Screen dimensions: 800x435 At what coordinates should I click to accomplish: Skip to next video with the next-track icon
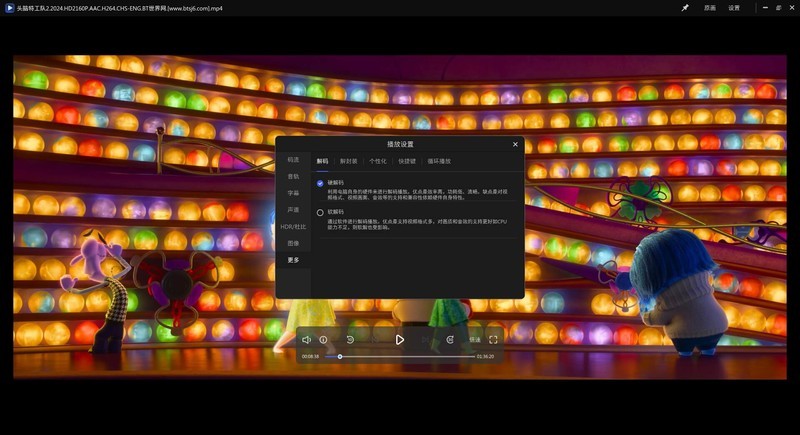coord(425,340)
